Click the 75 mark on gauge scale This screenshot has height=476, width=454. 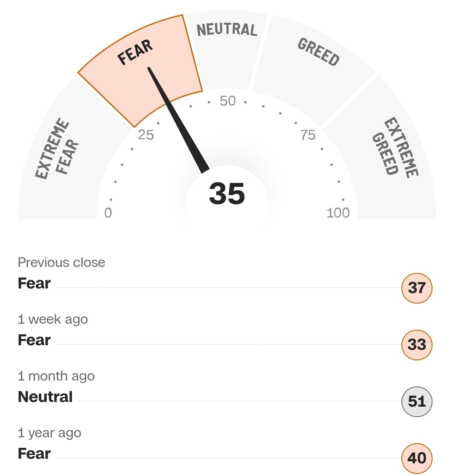(308, 135)
